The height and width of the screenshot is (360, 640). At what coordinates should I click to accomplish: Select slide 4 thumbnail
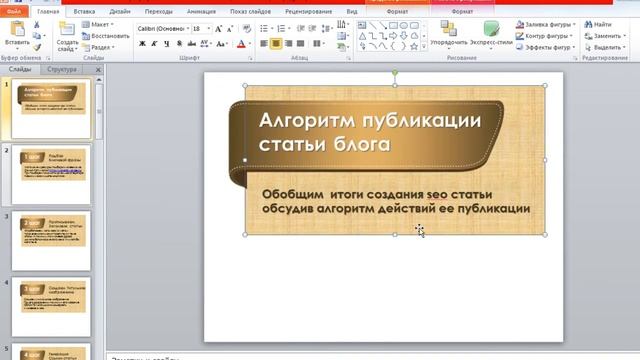[x=51, y=307]
